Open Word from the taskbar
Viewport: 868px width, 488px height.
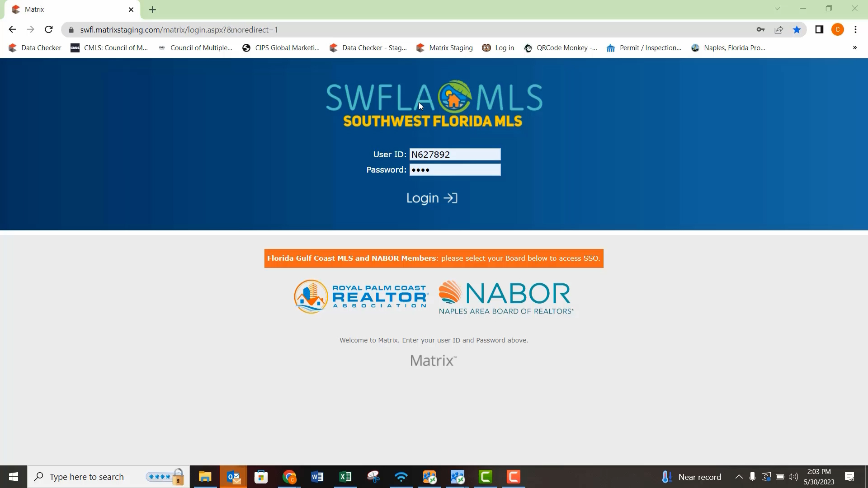(x=317, y=477)
